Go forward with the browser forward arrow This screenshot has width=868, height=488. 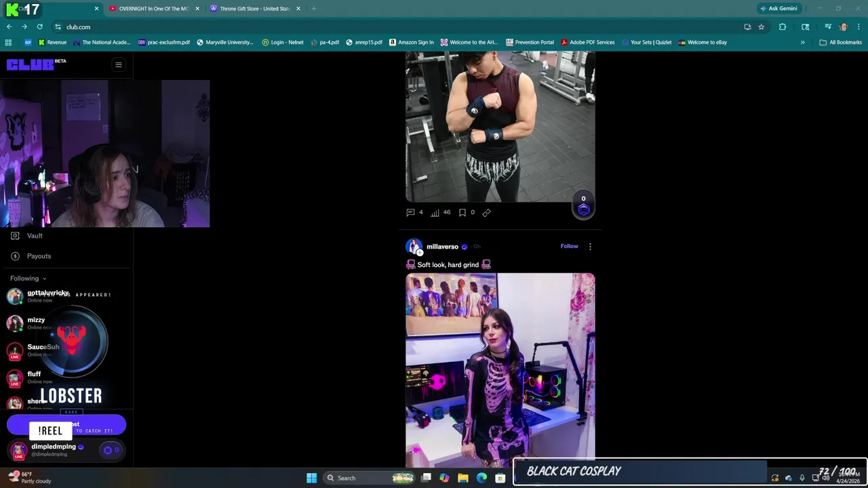tap(24, 27)
